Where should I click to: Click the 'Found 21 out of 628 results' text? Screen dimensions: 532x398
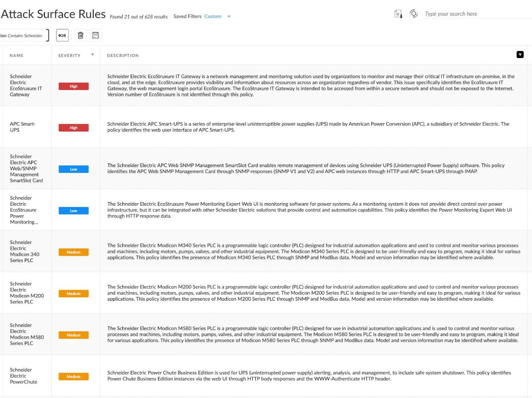pos(139,17)
